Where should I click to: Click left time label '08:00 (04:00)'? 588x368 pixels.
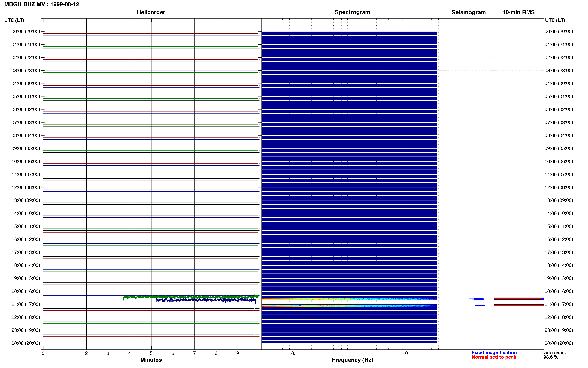click(26, 135)
